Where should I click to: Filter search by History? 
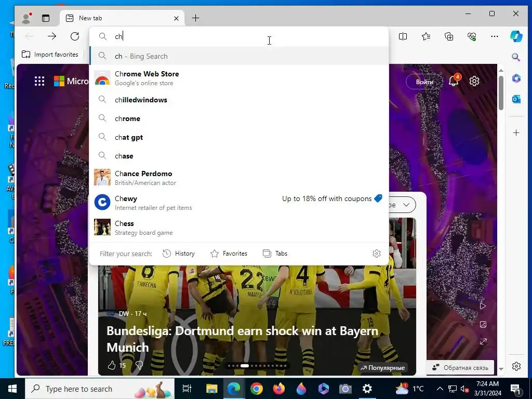click(179, 254)
